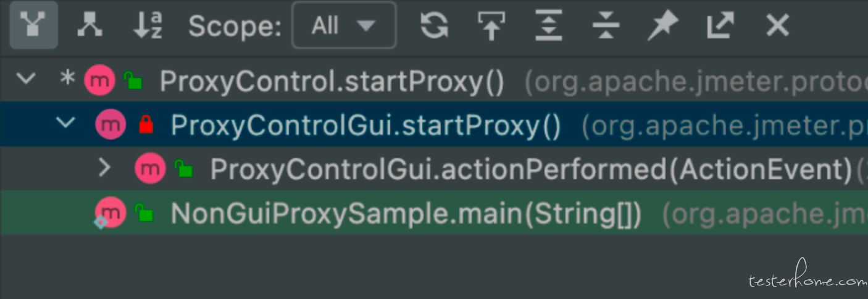This screenshot has width=868, height=299.
Task: Click the red lock icon on ProxyControlGui.startProxy
Action: click(x=146, y=125)
